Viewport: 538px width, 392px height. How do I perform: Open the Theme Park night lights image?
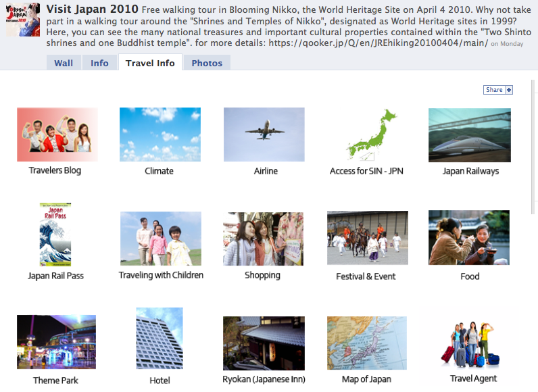pos(56,342)
